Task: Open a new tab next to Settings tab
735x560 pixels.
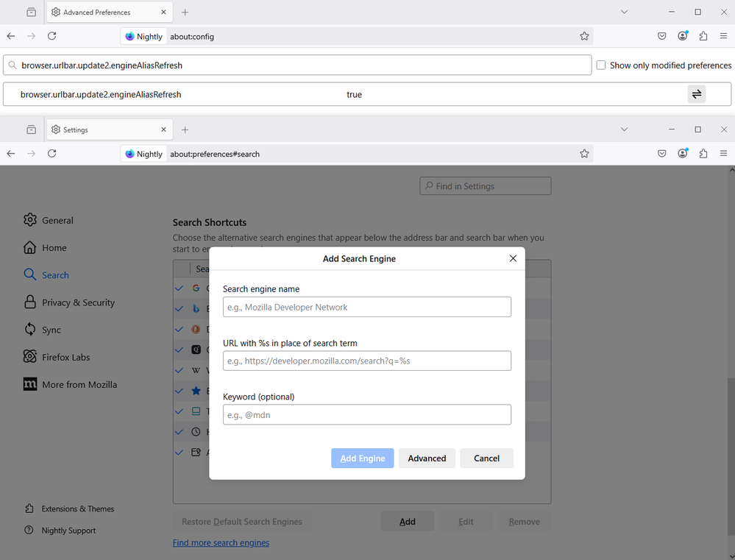Action: pyautogui.click(x=185, y=130)
